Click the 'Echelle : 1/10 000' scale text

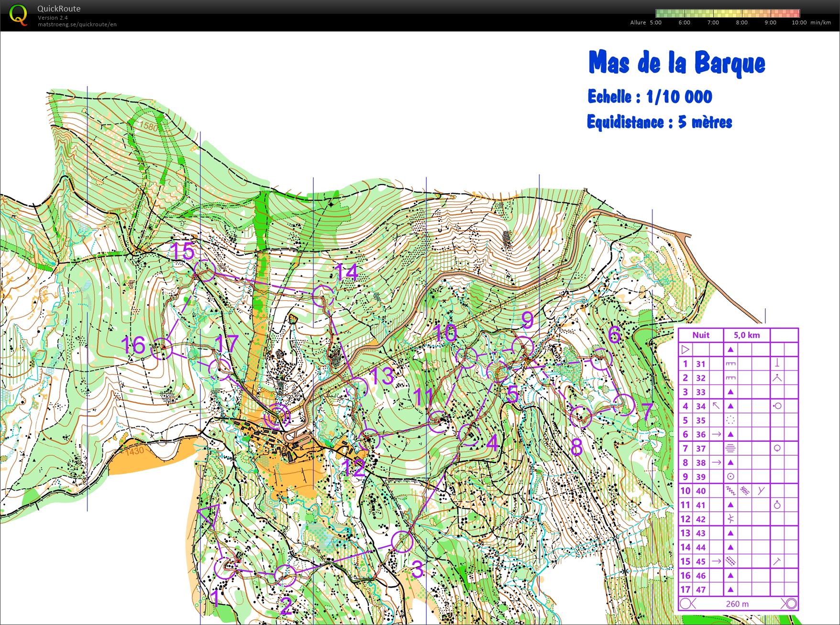(650, 97)
